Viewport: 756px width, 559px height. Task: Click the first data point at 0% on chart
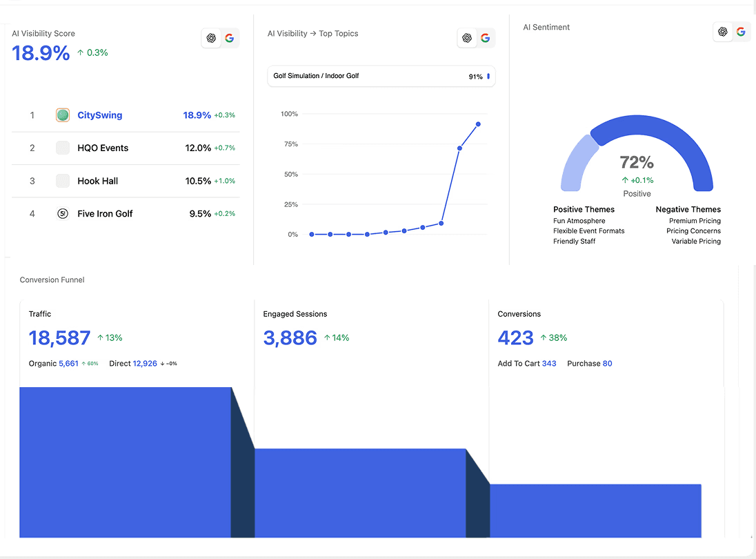[312, 235]
